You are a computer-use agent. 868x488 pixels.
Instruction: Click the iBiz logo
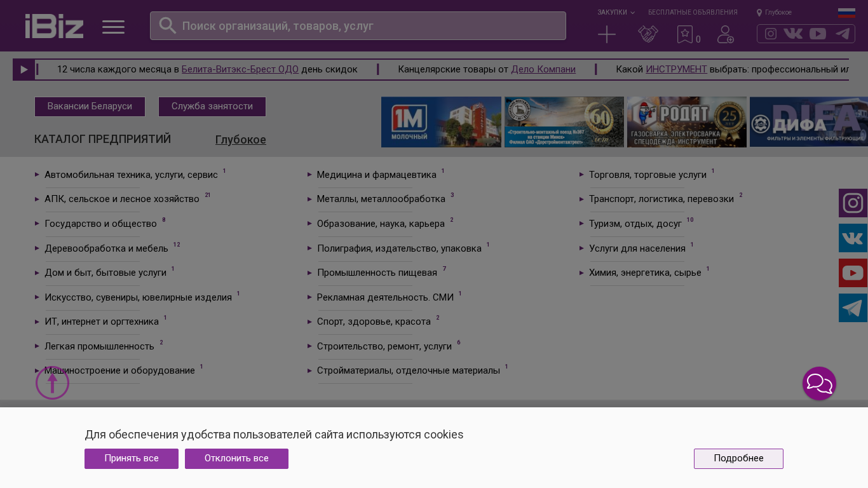pyautogui.click(x=54, y=26)
